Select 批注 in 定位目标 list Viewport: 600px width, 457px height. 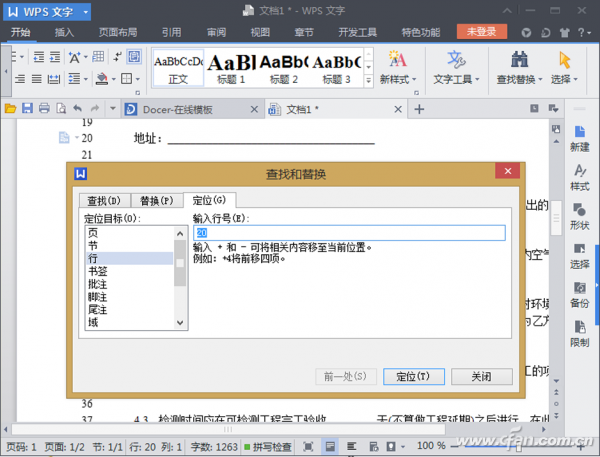[x=129, y=284]
